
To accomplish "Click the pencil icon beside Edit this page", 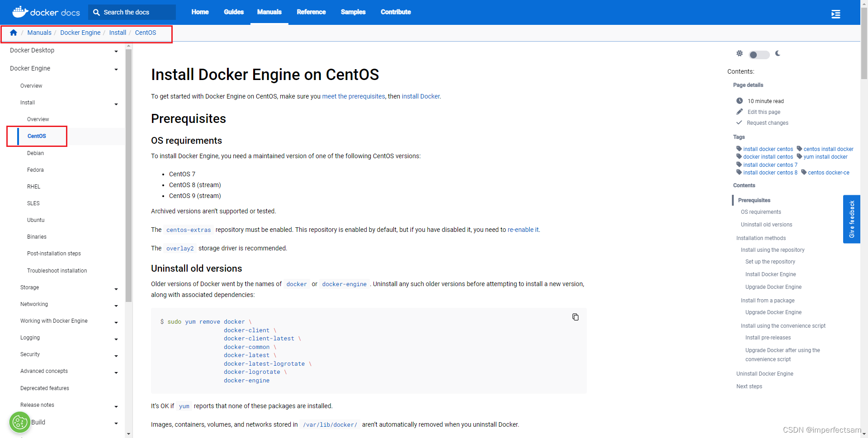I will pos(740,112).
